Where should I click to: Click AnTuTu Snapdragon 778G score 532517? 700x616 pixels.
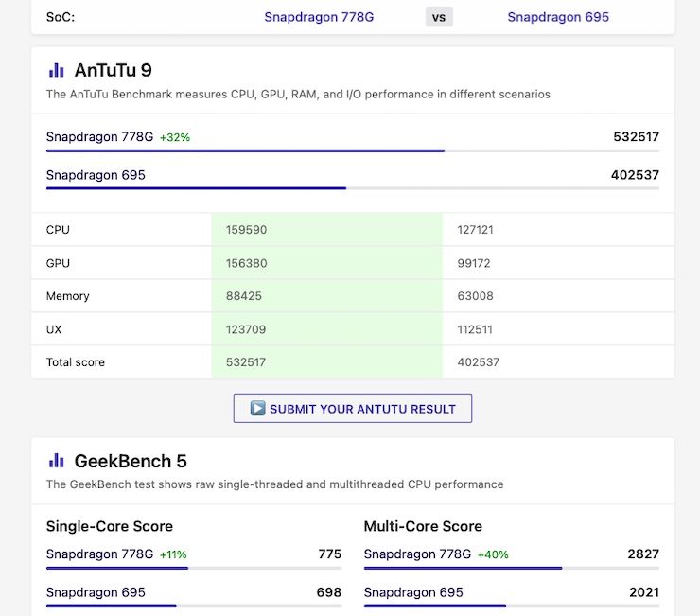(x=636, y=136)
